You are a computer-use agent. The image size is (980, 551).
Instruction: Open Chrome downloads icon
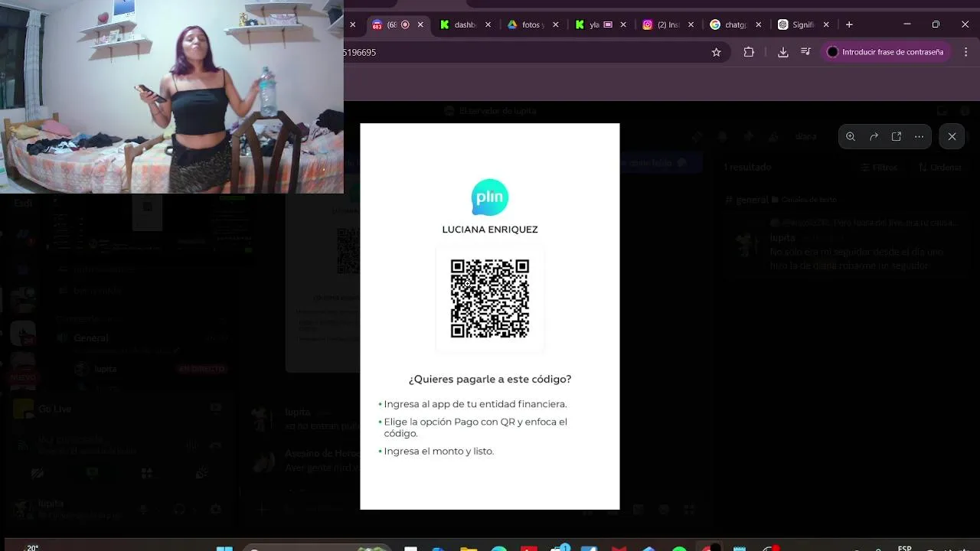coord(782,52)
